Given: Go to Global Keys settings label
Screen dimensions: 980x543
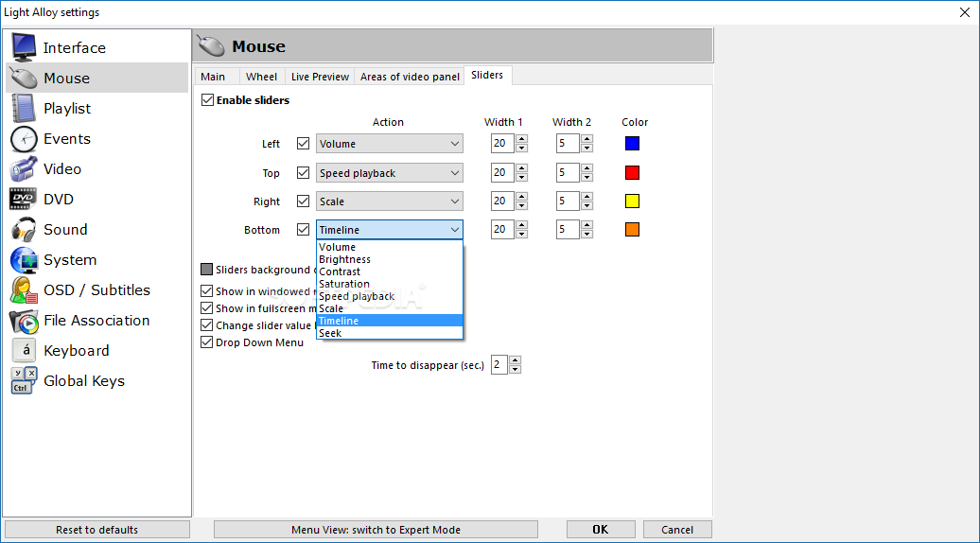Looking at the screenshot, I should coord(84,381).
